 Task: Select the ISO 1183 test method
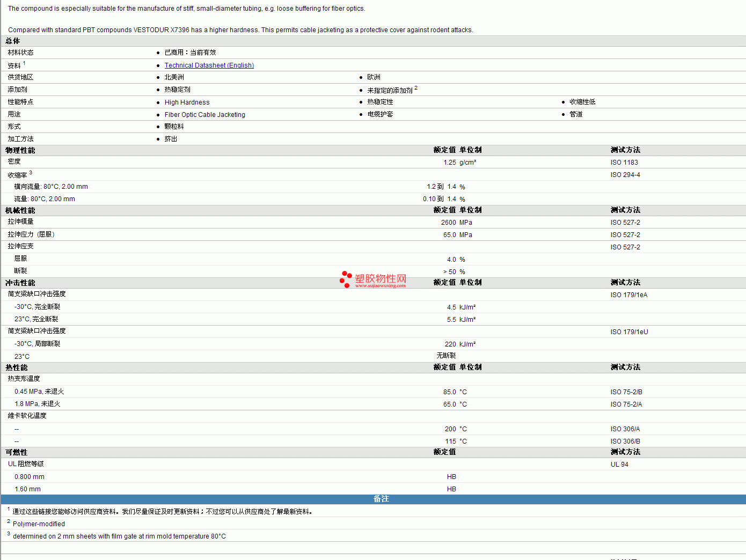click(x=625, y=163)
